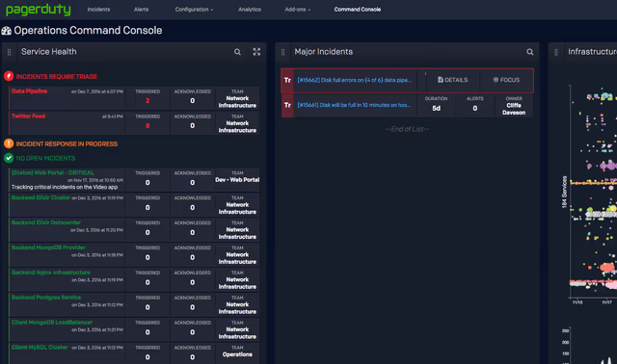The height and width of the screenshot is (364, 617).
Task: Search within Service Health panel
Action: tap(237, 52)
